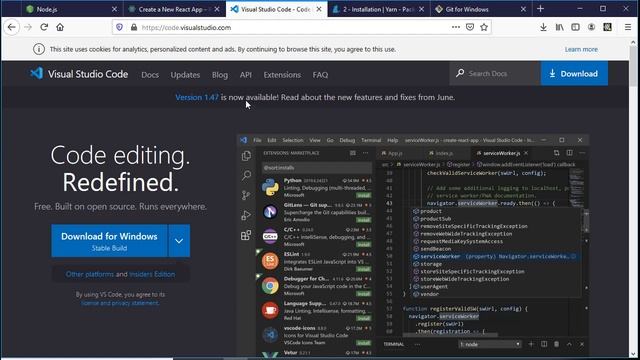Viewport: 640px width, 360px height.
Task: Click the Search Docs field
Action: 495,73
